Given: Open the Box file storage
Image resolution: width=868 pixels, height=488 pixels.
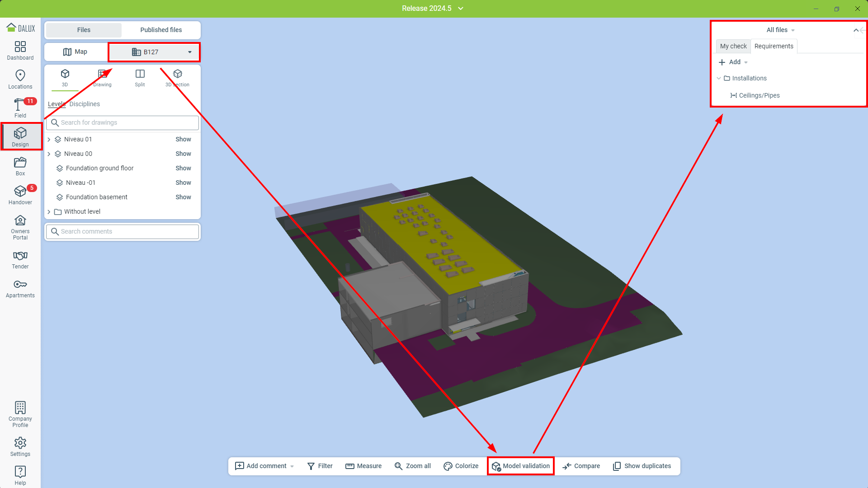Looking at the screenshot, I should pyautogui.click(x=20, y=166).
